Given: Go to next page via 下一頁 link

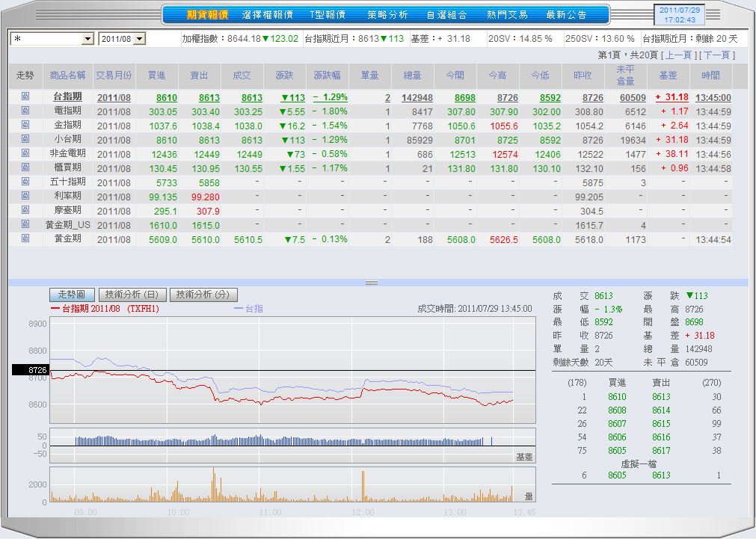Looking at the screenshot, I should click(x=717, y=55).
